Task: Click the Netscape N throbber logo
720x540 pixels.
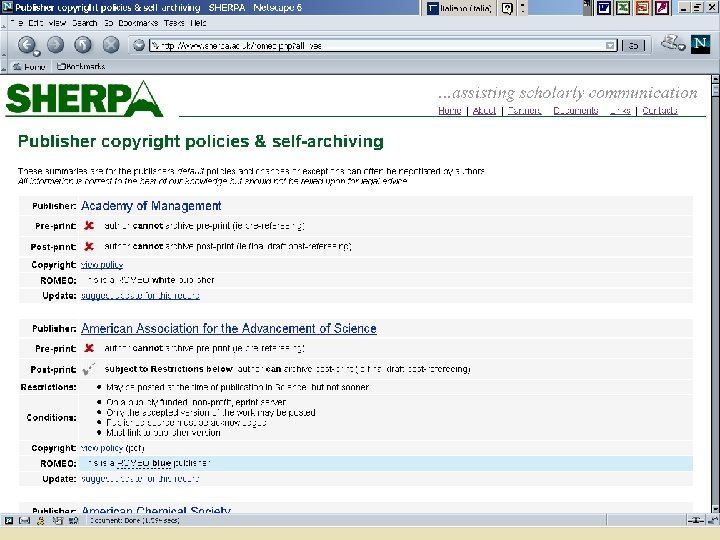Action: coord(700,44)
